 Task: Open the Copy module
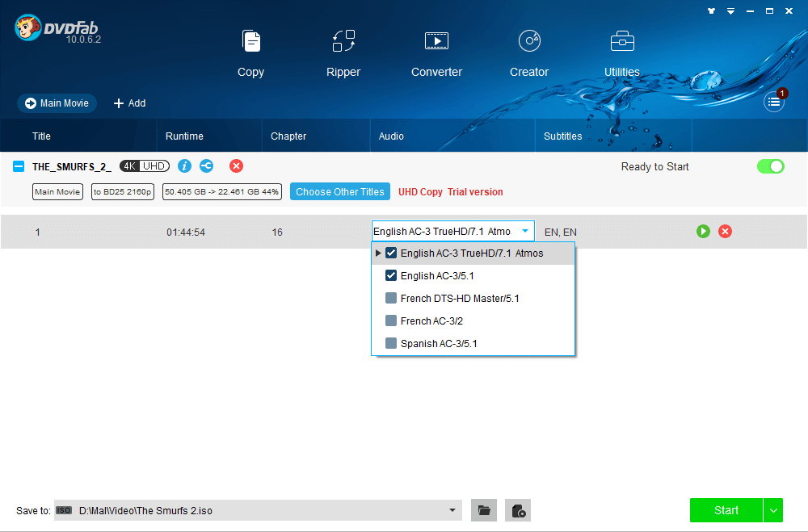[x=251, y=53]
